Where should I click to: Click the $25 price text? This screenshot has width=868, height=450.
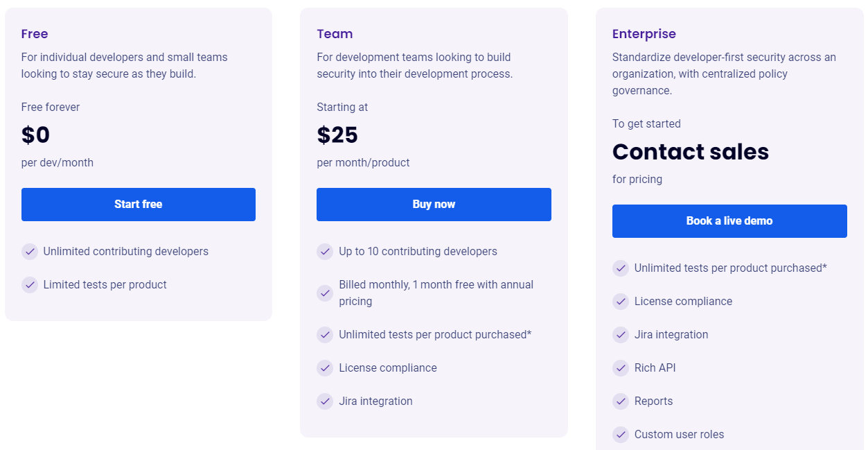click(337, 135)
